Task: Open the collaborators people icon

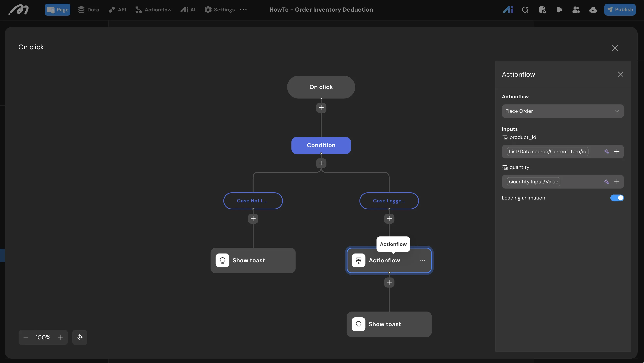Action: point(576,10)
